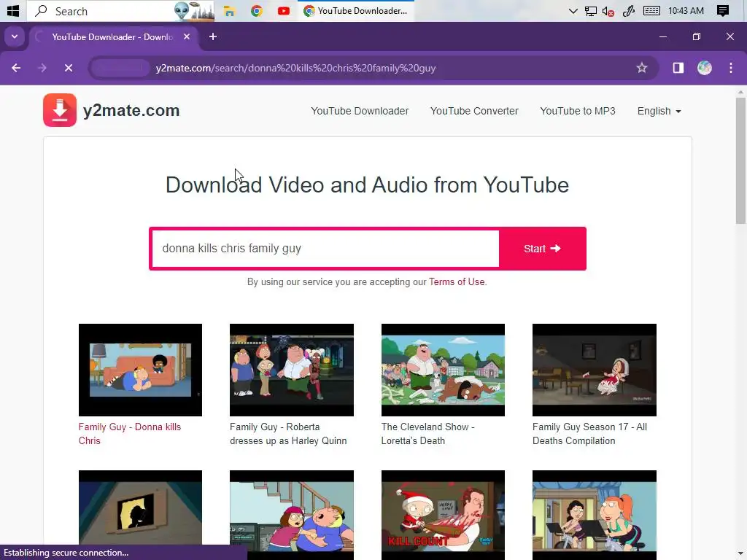
Task: Expand the English language dropdown
Action: point(659,111)
